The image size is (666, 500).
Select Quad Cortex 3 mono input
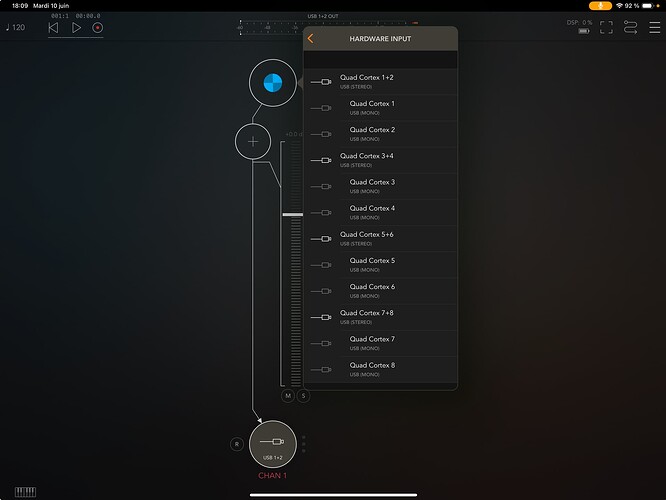380,186
